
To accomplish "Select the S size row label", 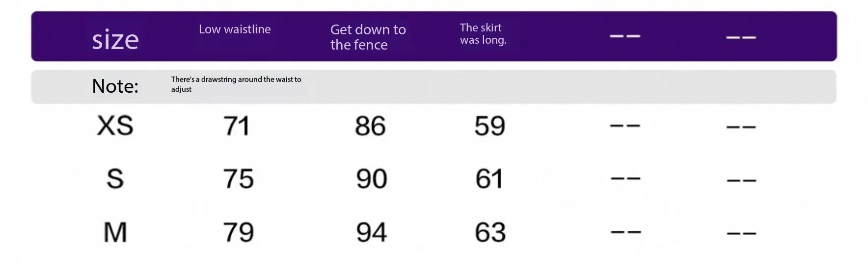I will [115, 179].
